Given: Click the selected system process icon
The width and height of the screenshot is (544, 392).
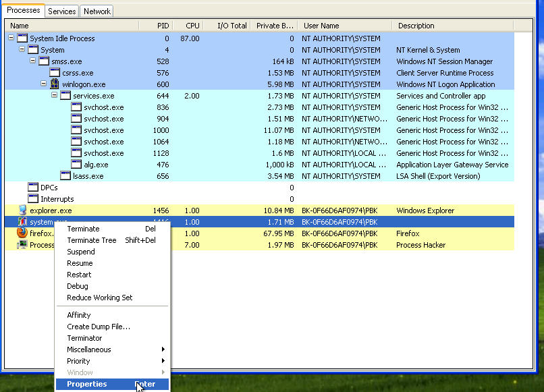Looking at the screenshot, I should [x=22, y=221].
